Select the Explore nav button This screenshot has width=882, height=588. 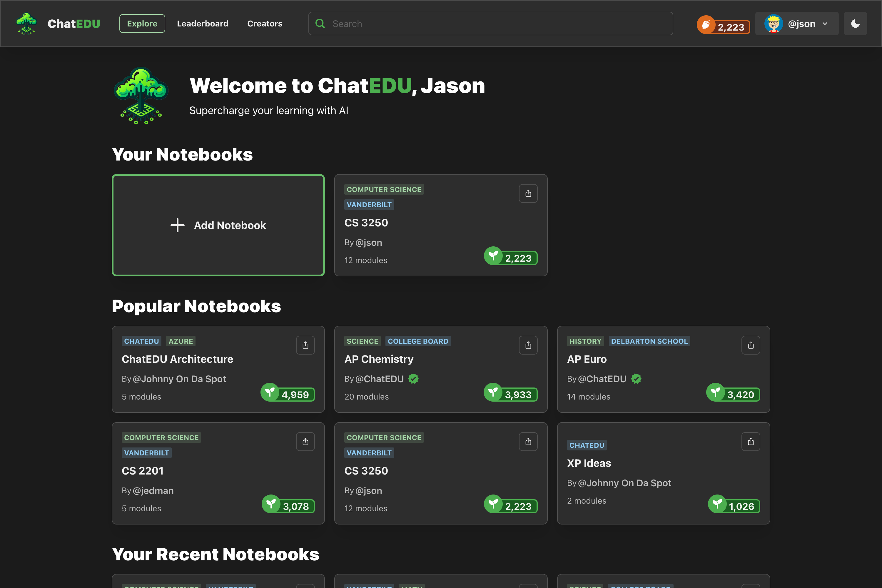[142, 24]
